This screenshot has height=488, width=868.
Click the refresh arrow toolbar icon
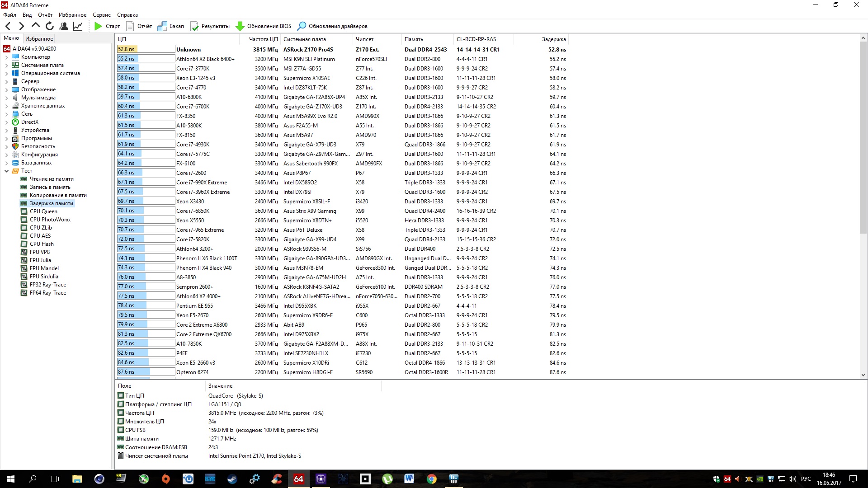[50, 26]
